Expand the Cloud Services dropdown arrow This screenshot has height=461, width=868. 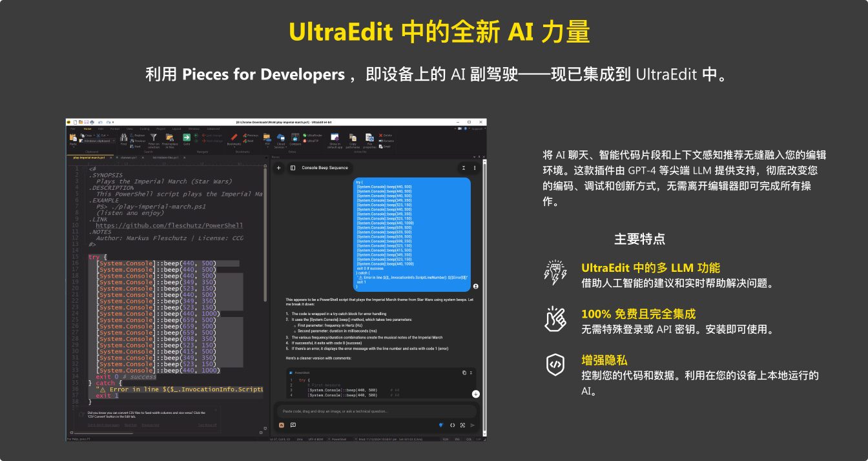[286, 147]
